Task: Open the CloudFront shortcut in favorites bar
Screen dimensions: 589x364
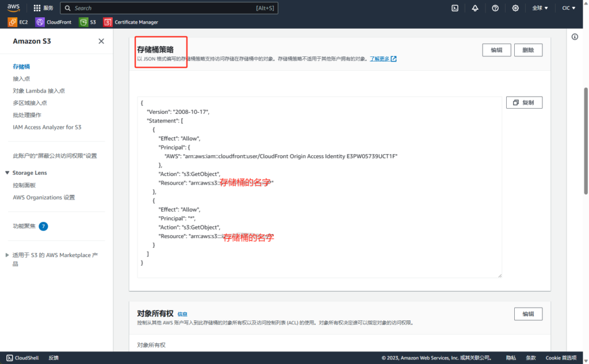Action: 53,22
